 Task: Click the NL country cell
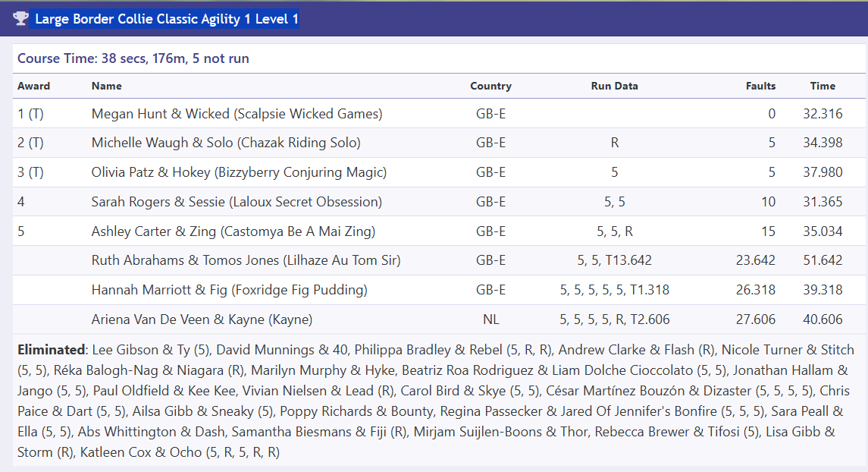point(491,319)
